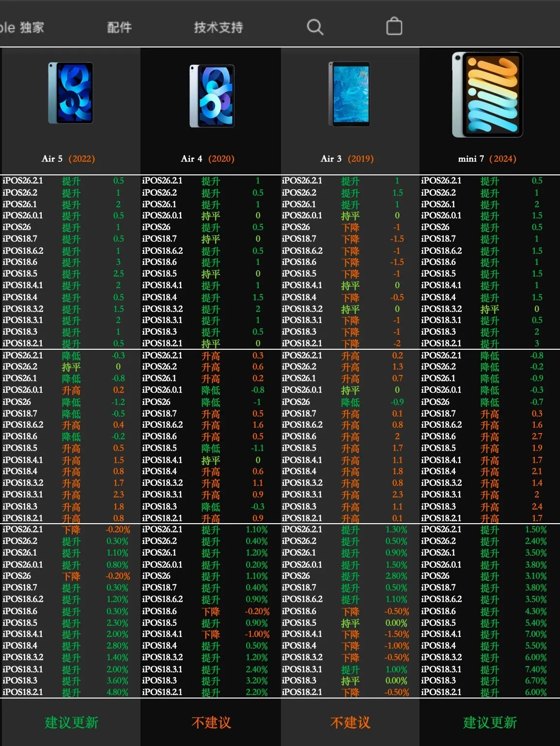The width and height of the screenshot is (560, 746).
Task: Click the Air 5 (2022) model label
Action: pos(68,159)
